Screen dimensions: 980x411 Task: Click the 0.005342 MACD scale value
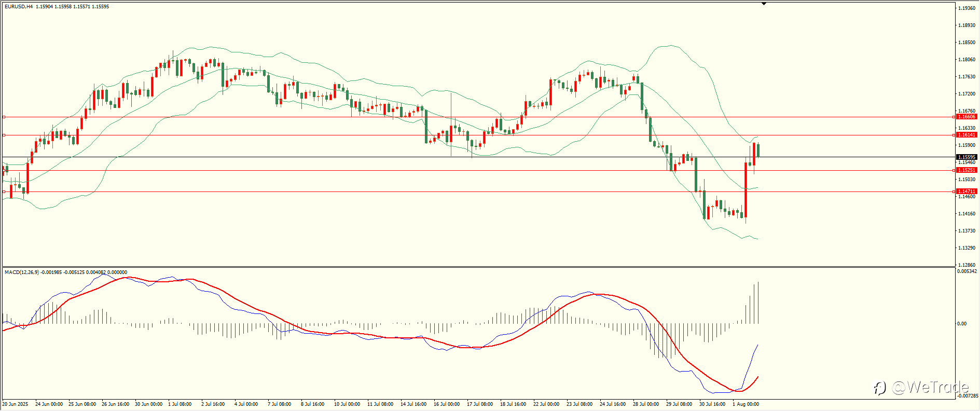click(967, 271)
